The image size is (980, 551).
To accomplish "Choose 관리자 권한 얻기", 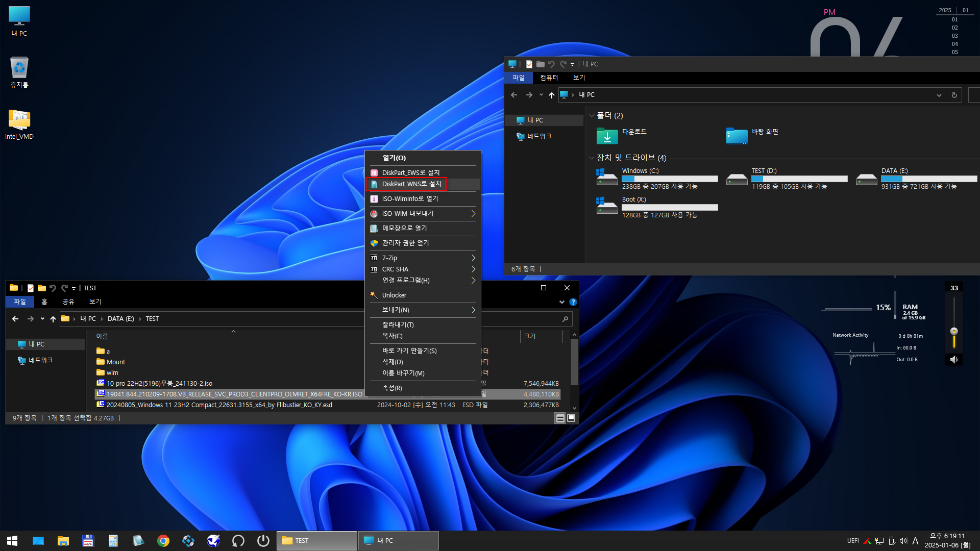I will (x=423, y=243).
